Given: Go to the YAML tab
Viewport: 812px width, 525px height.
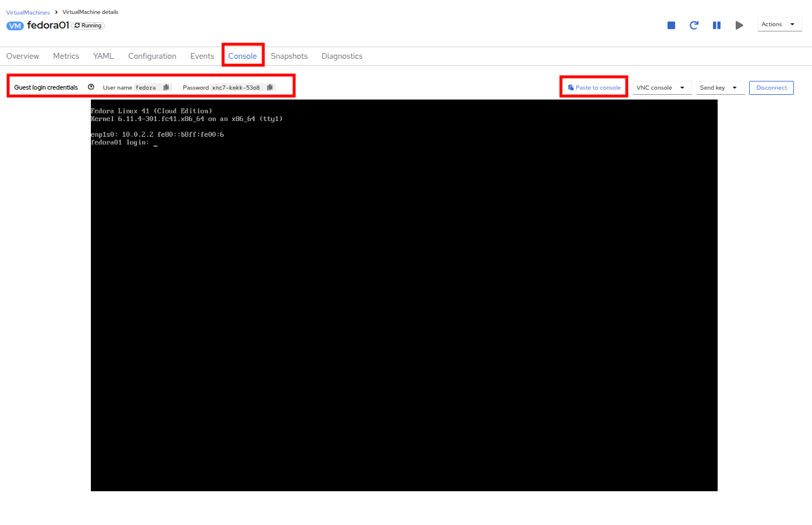Looking at the screenshot, I should coord(104,56).
